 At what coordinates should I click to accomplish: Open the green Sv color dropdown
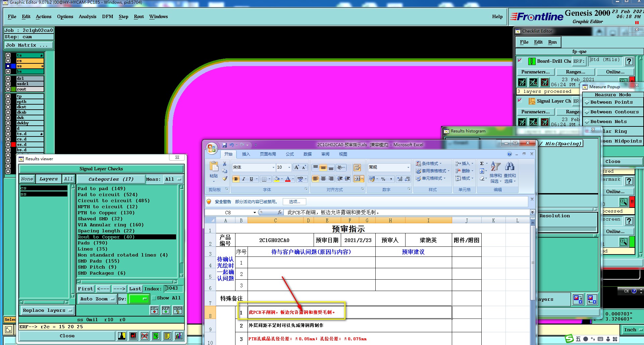pos(139,299)
